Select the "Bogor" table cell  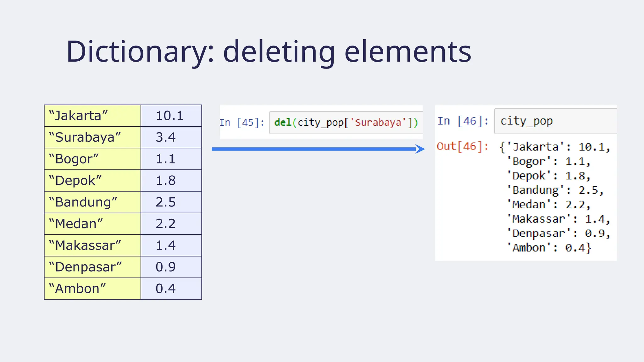(92, 159)
